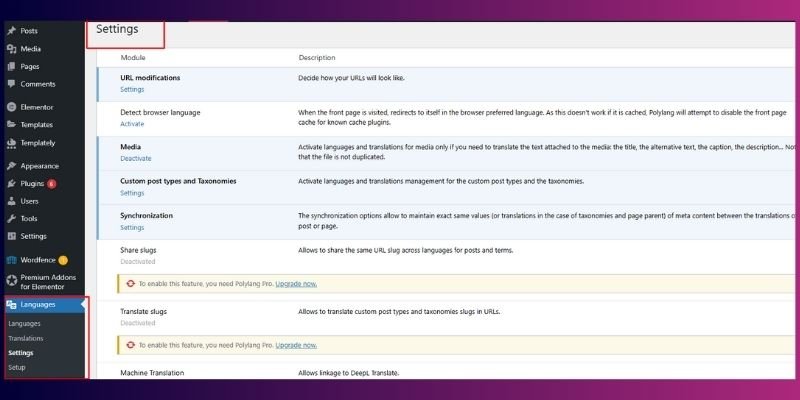Screen dimensions: 800x400
Task: Click the Description column header
Action: pyautogui.click(x=317, y=58)
